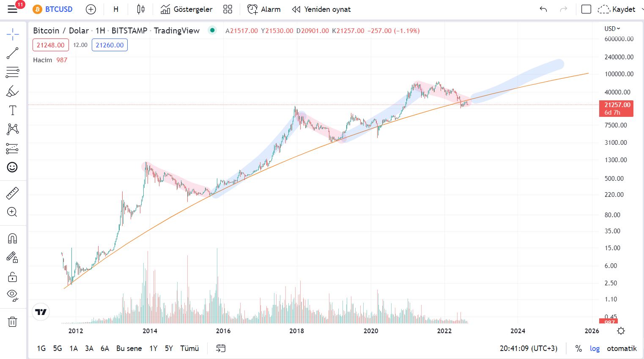Open the Fibonacci retracement tools
This screenshot has height=359, width=644.
click(x=12, y=72)
